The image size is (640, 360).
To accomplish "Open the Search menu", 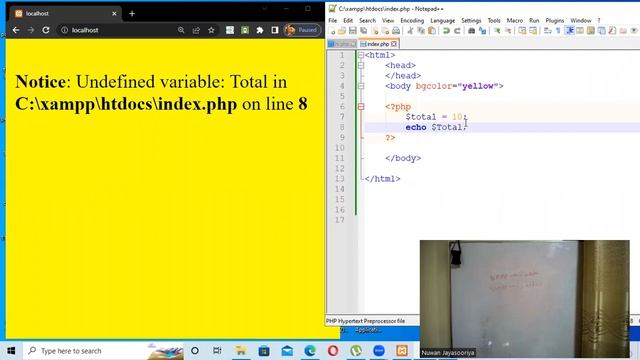I will pos(367,20).
